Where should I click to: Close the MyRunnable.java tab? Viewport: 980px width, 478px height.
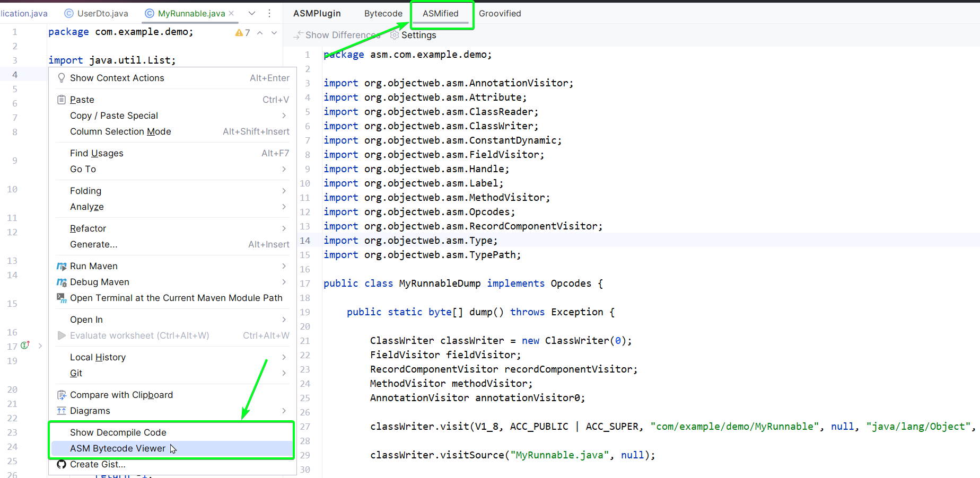click(x=231, y=13)
